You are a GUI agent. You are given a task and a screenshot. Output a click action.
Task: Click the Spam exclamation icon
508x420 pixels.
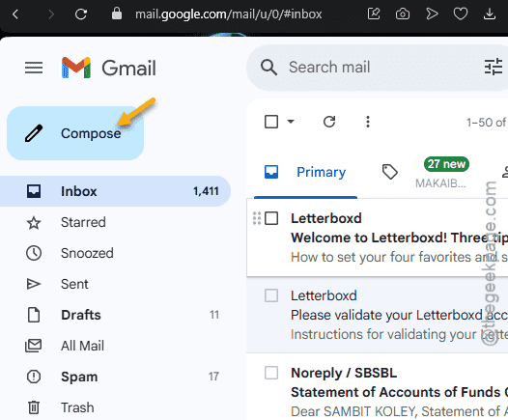click(34, 377)
